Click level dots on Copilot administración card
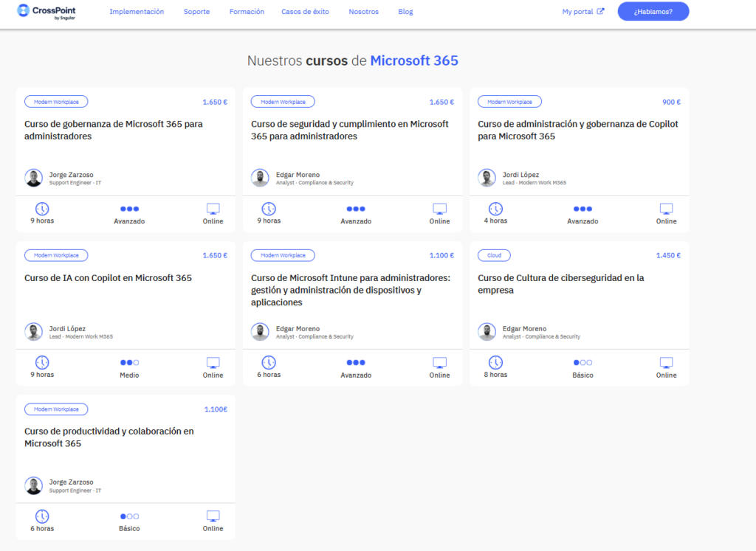This screenshot has width=756, height=551. click(x=583, y=209)
